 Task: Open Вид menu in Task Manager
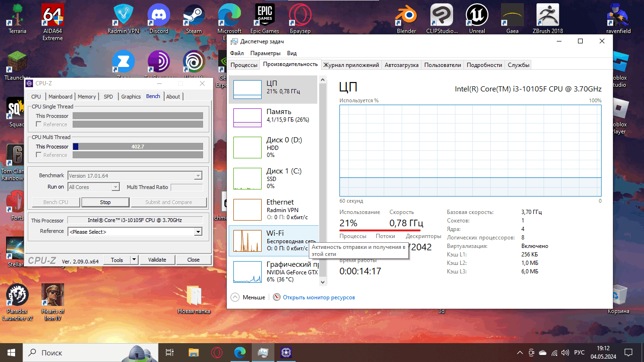pos(292,53)
